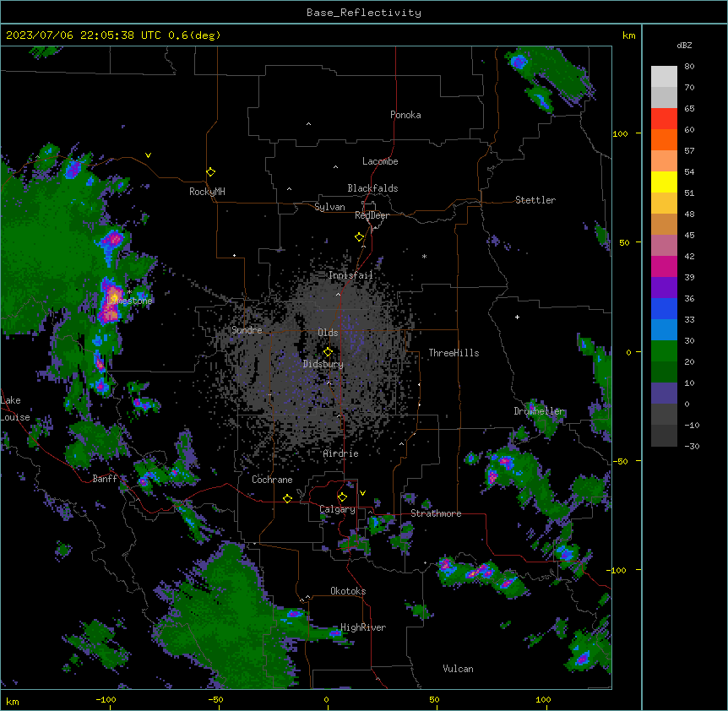
Task: Click the Olds town label
Action: (328, 333)
